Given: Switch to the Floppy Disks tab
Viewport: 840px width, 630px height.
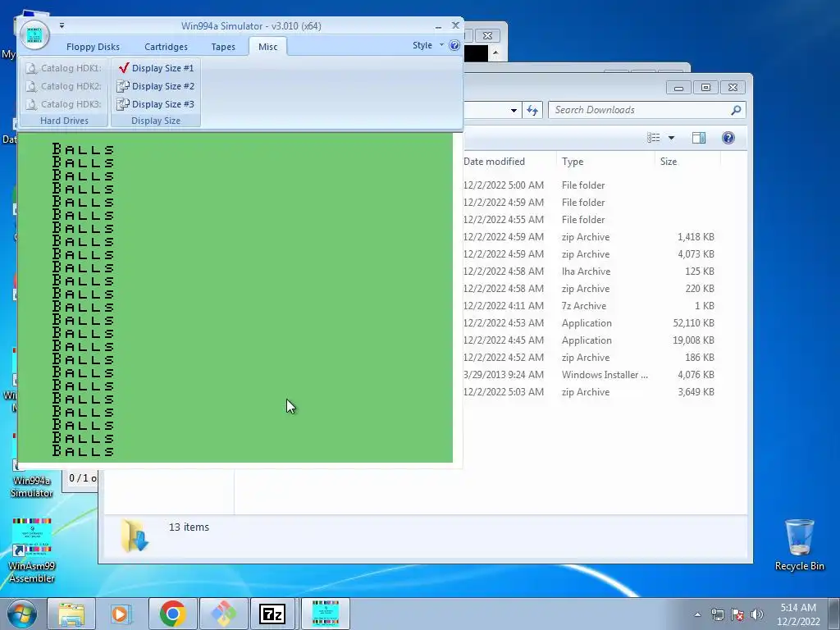Looking at the screenshot, I should click(x=93, y=47).
